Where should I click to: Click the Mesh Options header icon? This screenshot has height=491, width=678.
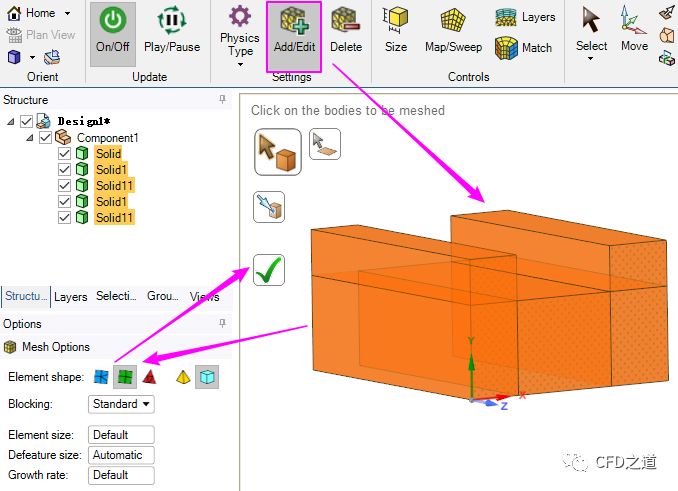(10, 347)
